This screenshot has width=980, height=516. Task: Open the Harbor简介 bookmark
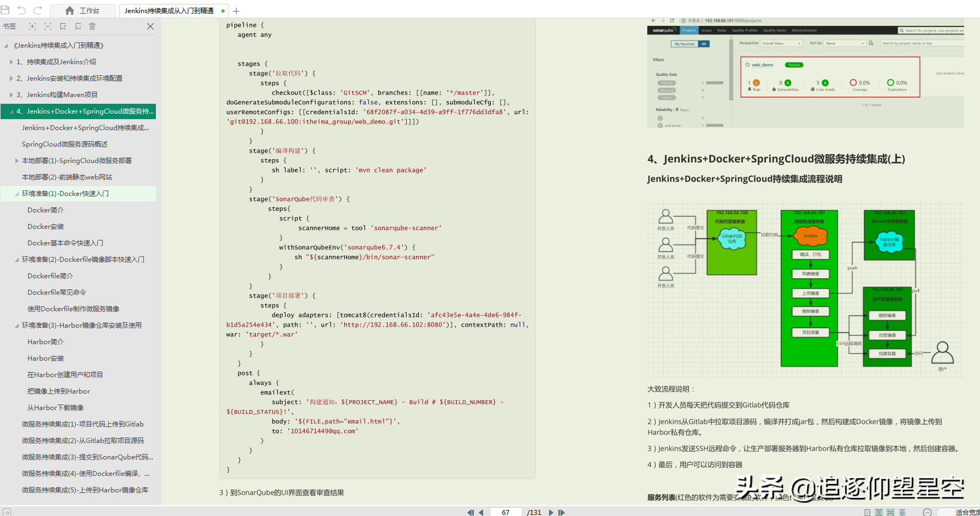point(46,342)
